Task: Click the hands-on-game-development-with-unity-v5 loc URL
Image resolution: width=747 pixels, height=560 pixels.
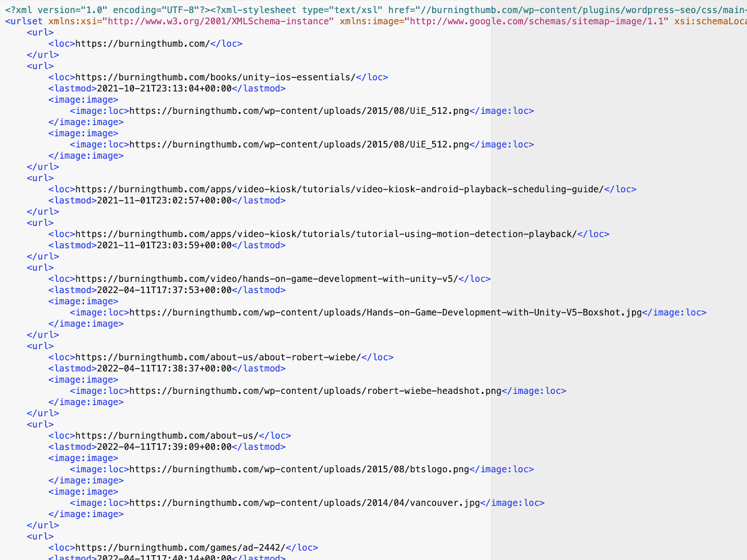Action: (x=267, y=279)
